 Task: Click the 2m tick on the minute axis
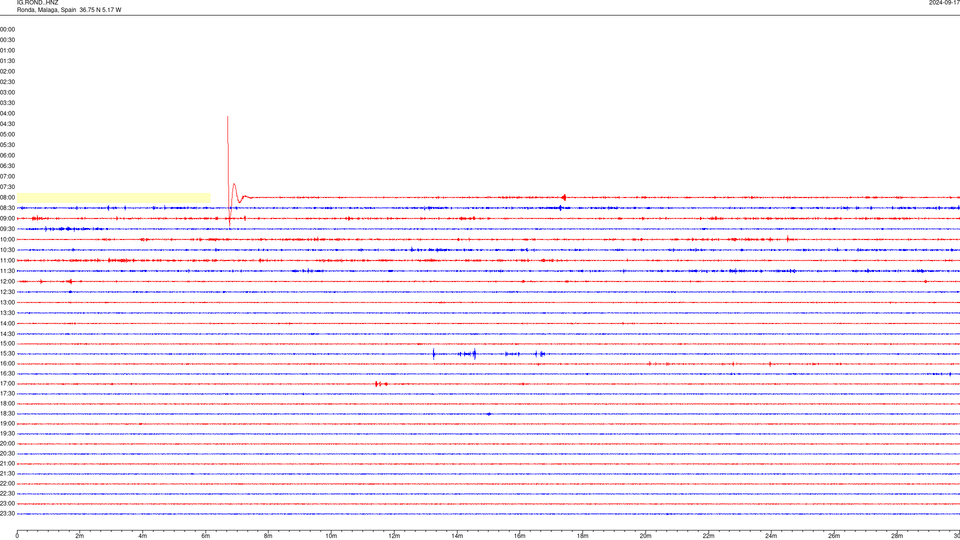click(80, 536)
